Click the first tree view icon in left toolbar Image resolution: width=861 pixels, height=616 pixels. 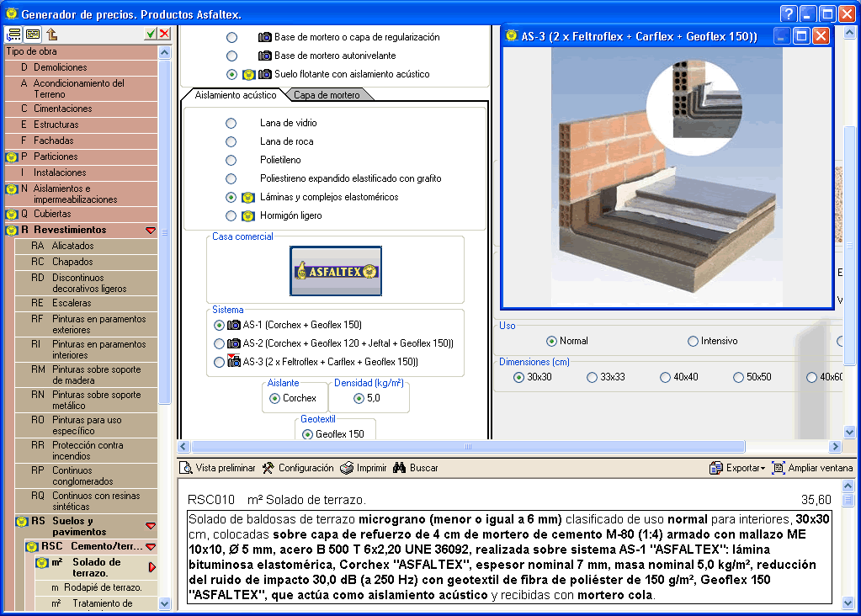(x=13, y=34)
